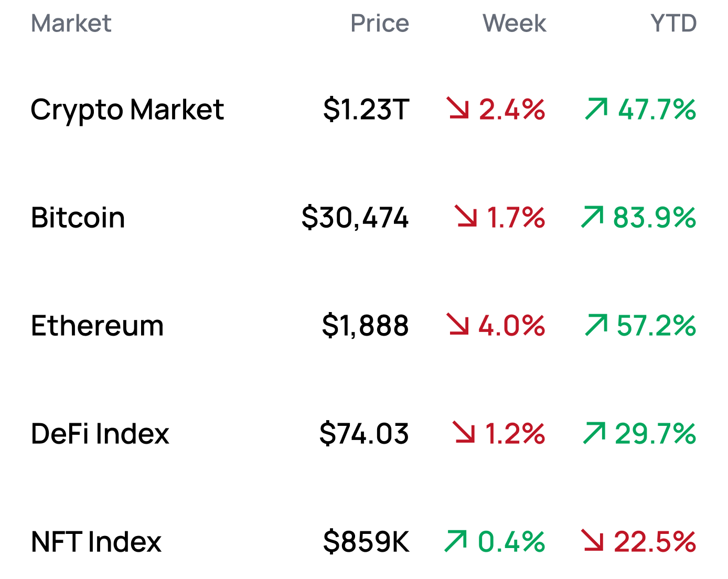728x579 pixels.
Task: Select the YTD column header
Action: 673,23
